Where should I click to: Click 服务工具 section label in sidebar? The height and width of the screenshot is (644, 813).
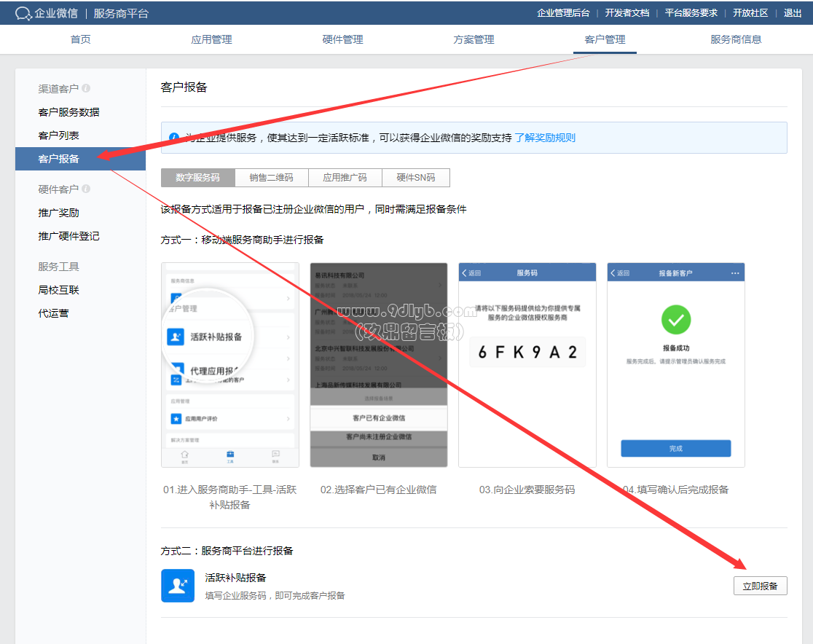(x=58, y=267)
